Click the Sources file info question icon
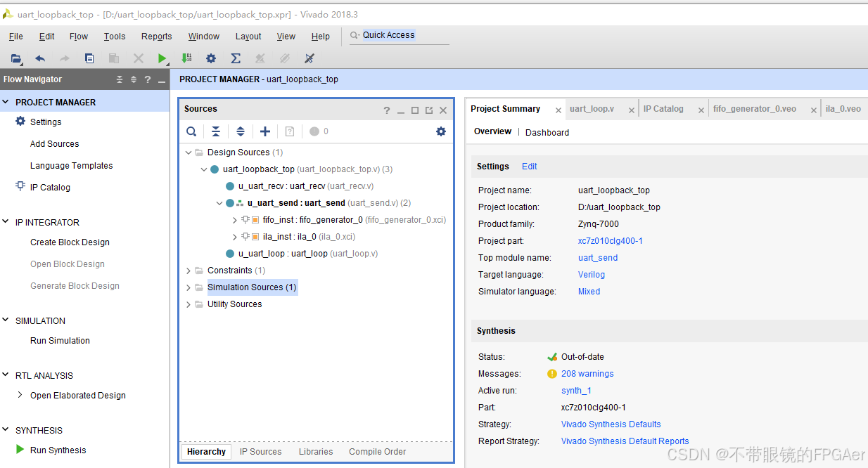Screen dimensions: 868x468 click(x=290, y=131)
